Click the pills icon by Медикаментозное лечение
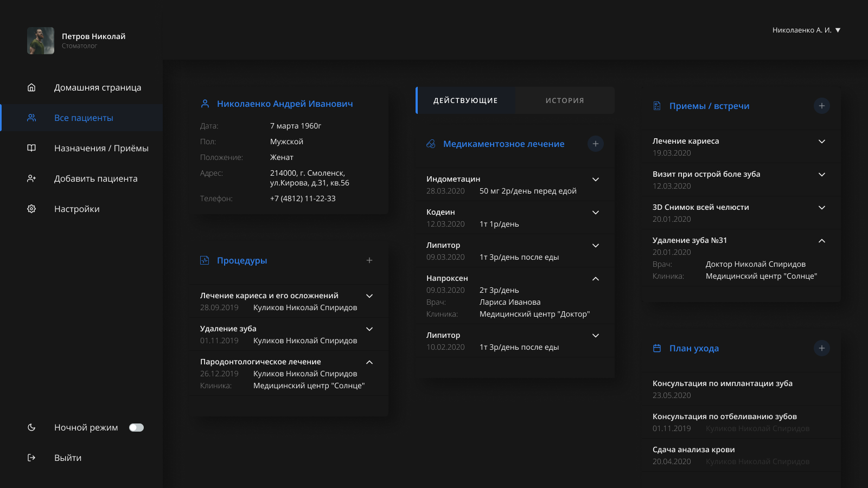This screenshot has width=868, height=488. point(431,144)
